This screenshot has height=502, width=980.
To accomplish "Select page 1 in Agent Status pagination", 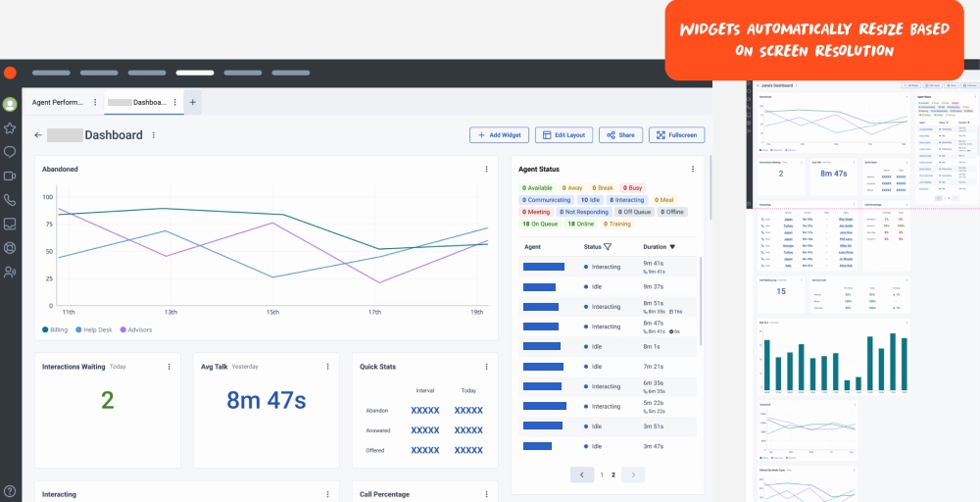I will click(602, 476).
